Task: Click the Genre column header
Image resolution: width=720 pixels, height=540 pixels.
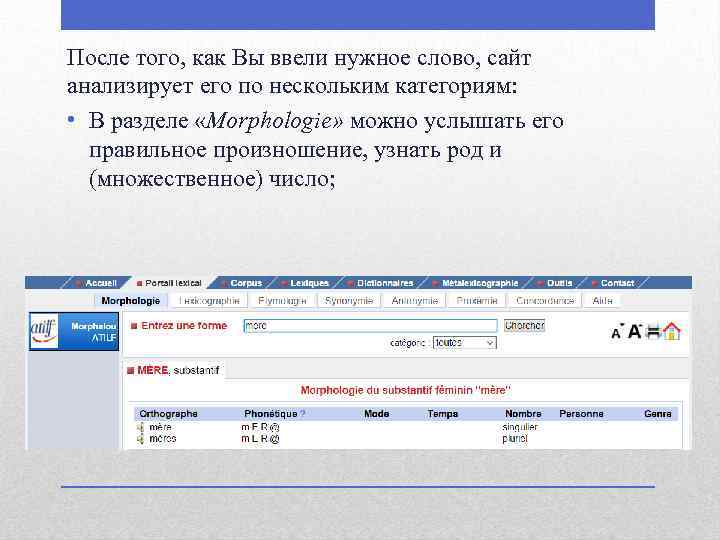Action: pos(658,414)
